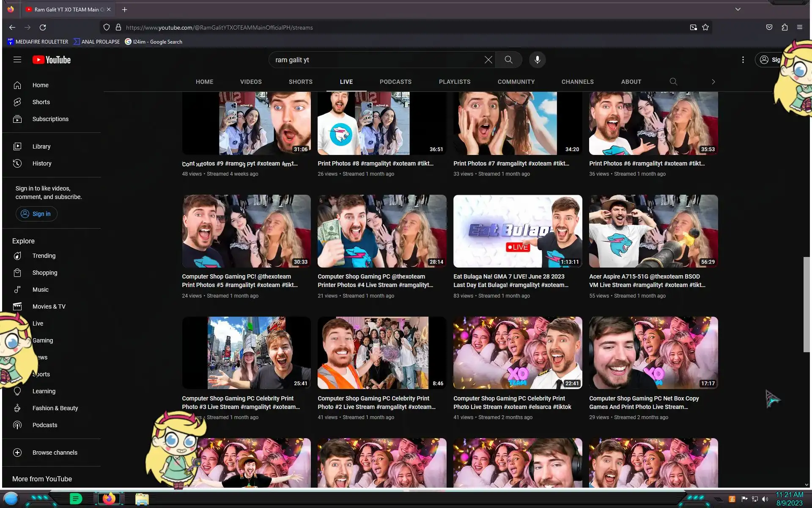Image resolution: width=812 pixels, height=508 pixels.
Task: Click the Sign in button in sidebar
Action: point(36,214)
